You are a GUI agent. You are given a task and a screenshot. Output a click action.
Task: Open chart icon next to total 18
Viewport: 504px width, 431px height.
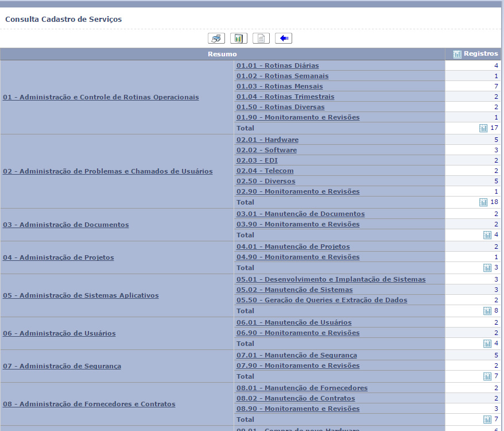pos(483,202)
